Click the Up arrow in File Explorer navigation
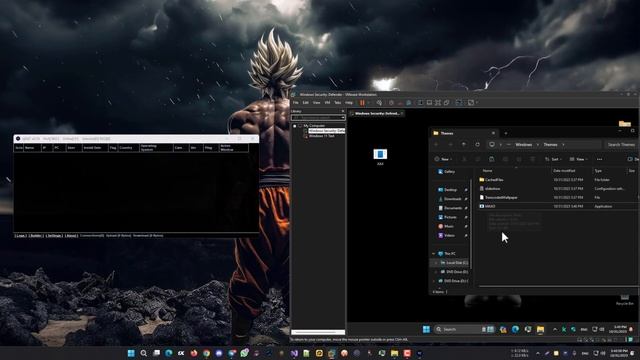Image resolution: width=640 pixels, height=360 pixels. tap(464, 144)
